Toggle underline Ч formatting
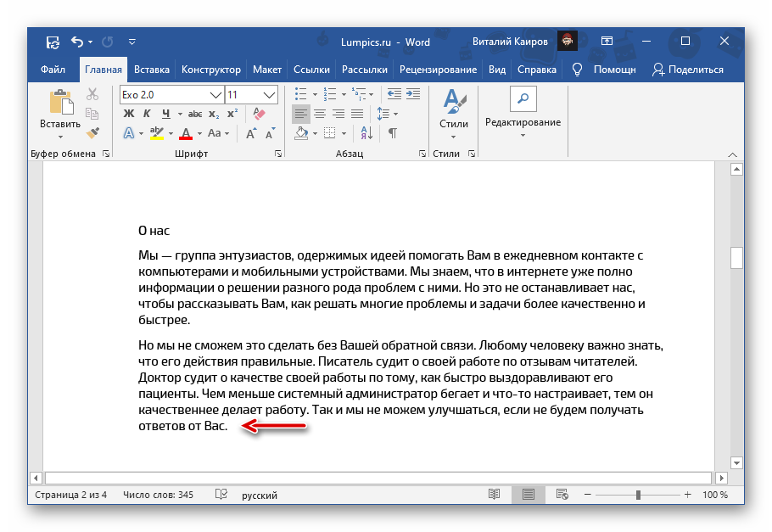This screenshot has height=532, width=772. [166, 114]
